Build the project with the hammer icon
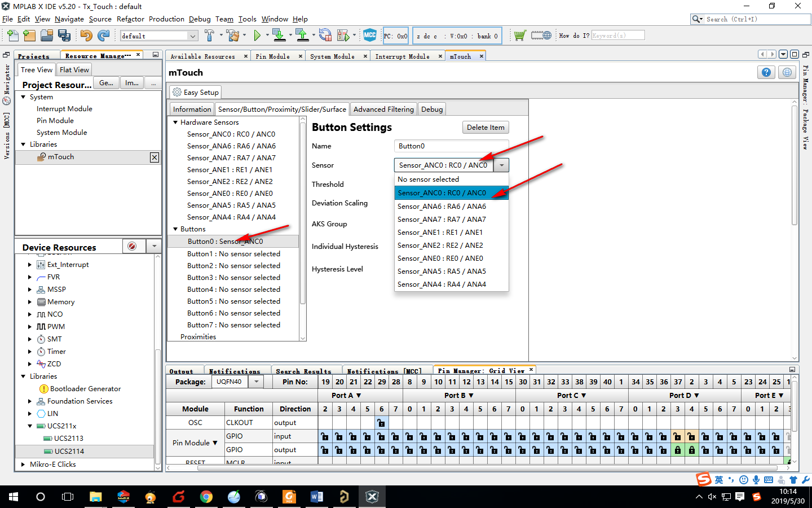This screenshot has width=812, height=508. (209, 36)
